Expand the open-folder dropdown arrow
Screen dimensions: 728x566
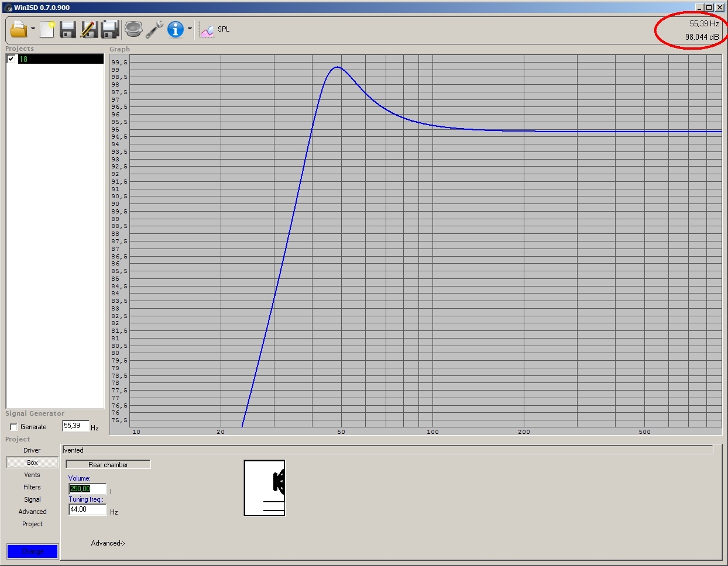pos(33,29)
